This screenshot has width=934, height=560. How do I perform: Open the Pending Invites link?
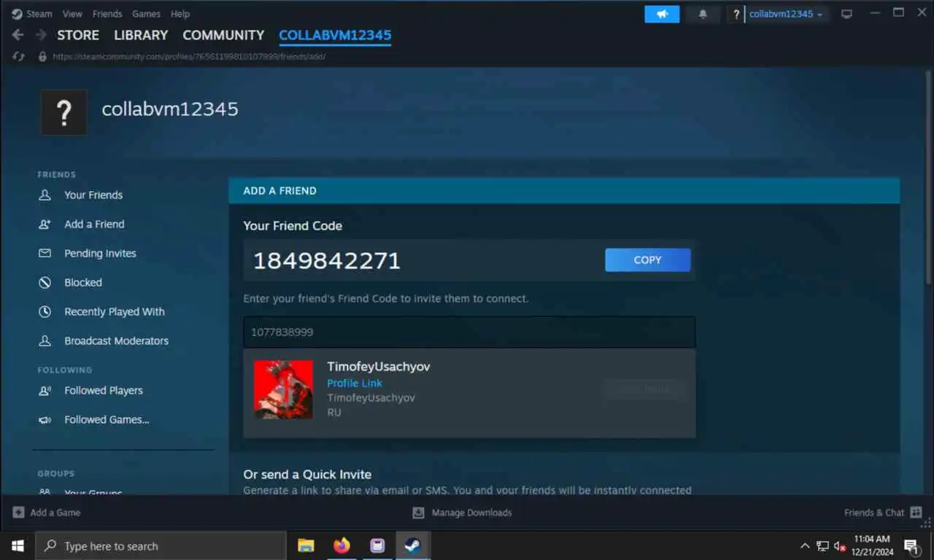[x=100, y=253]
